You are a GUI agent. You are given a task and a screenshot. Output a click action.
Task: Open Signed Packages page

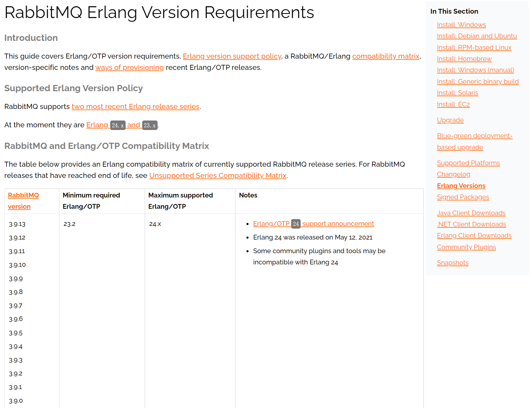(463, 197)
